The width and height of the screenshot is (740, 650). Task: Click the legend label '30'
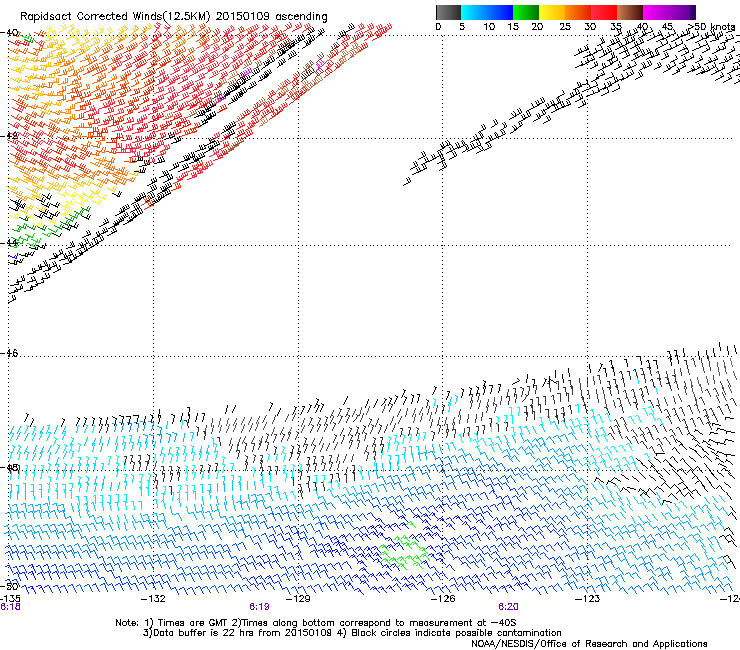[x=590, y=26]
